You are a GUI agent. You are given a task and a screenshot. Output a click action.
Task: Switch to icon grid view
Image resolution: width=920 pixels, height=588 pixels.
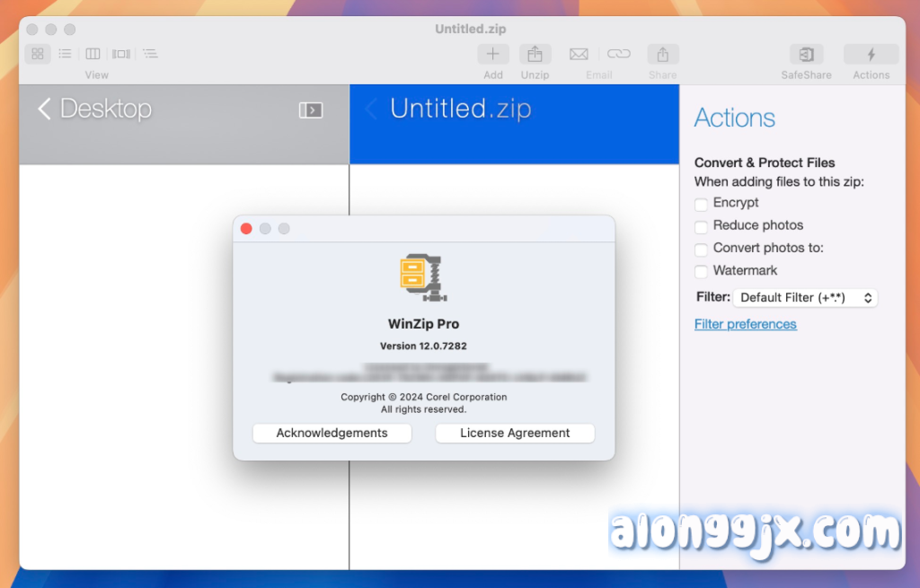pos(38,54)
